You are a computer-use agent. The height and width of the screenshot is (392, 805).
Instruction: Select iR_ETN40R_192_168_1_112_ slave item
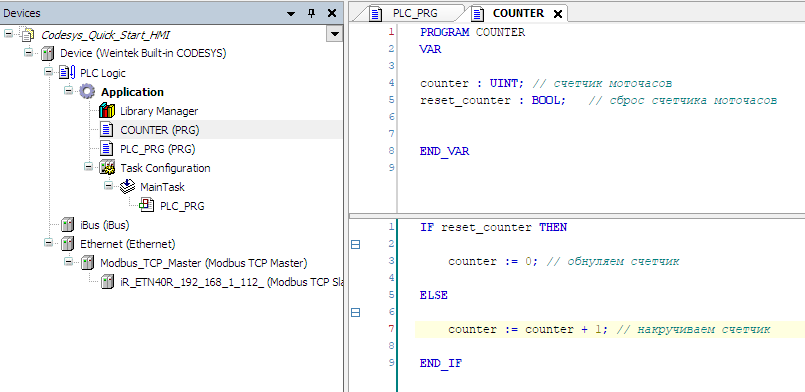coord(232,282)
